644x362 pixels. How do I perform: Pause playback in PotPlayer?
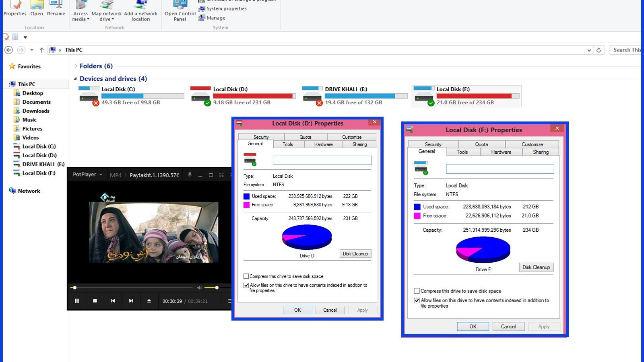tap(77, 301)
